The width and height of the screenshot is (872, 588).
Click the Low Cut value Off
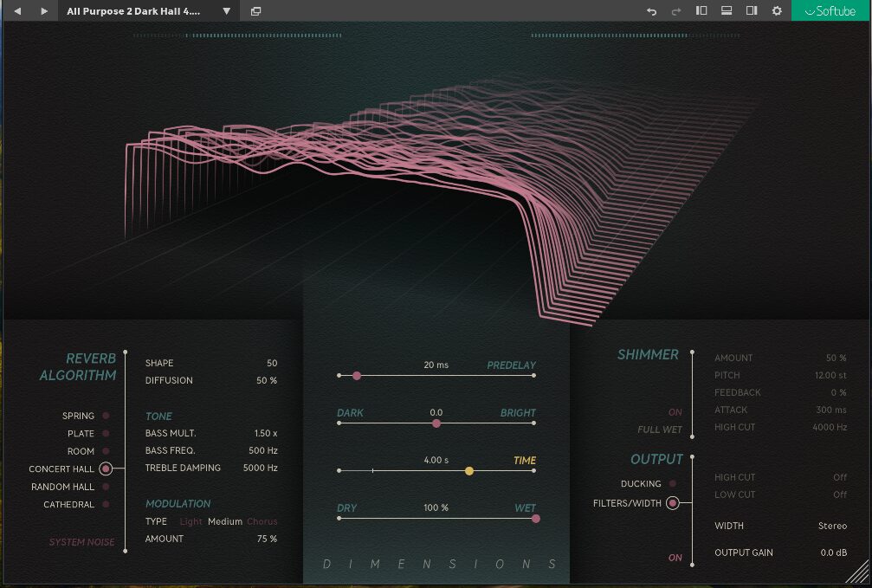point(840,494)
